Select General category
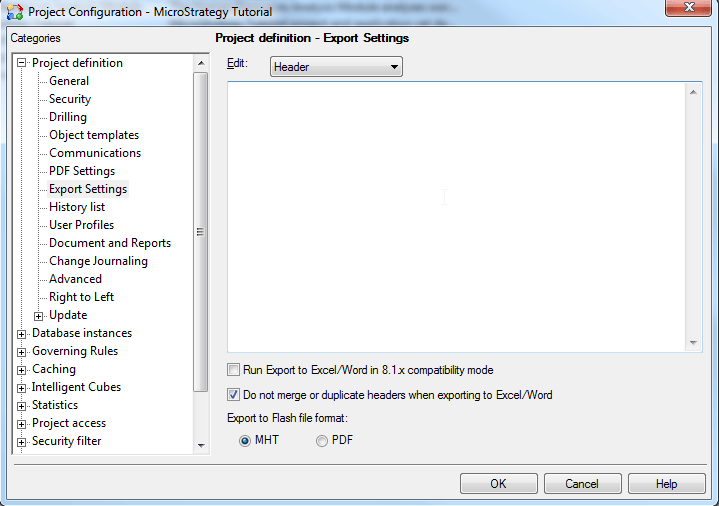Image resolution: width=719 pixels, height=506 pixels. pos(69,81)
